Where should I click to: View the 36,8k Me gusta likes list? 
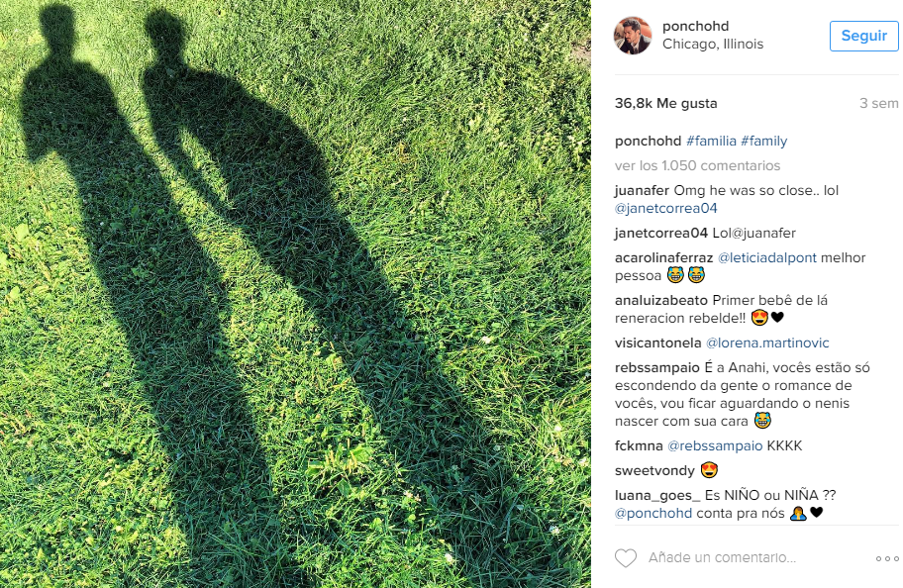[665, 104]
